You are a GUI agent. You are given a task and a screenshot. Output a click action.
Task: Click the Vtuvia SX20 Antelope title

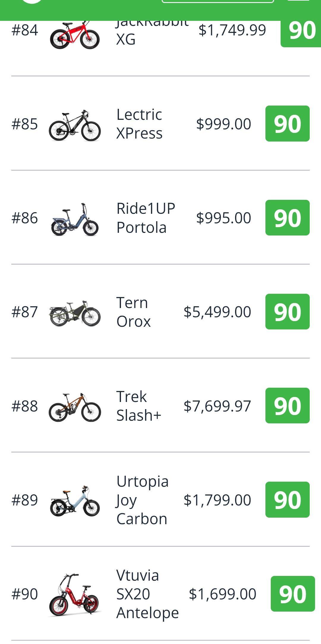click(147, 594)
